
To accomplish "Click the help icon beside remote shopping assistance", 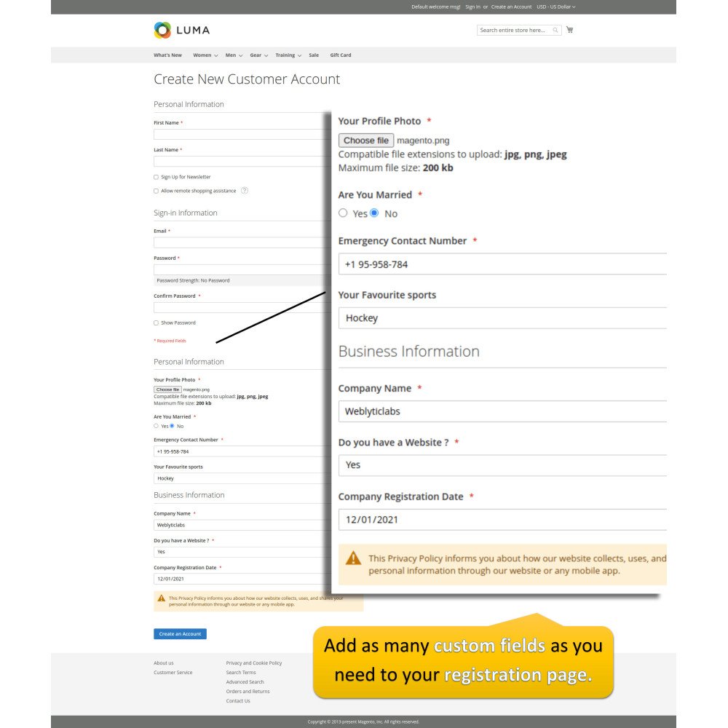I will pyautogui.click(x=245, y=190).
